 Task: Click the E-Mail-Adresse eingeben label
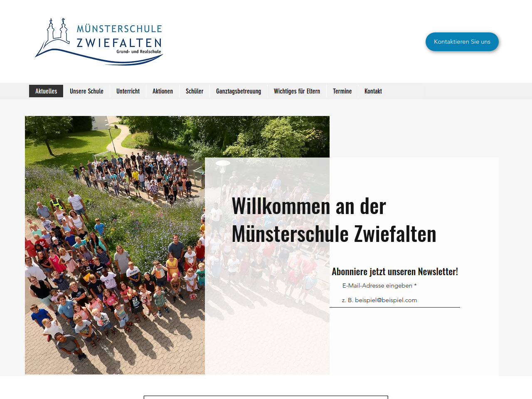379,286
